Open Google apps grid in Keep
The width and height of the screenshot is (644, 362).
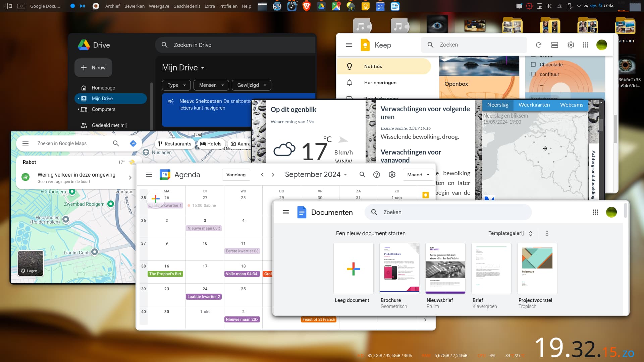586,45
